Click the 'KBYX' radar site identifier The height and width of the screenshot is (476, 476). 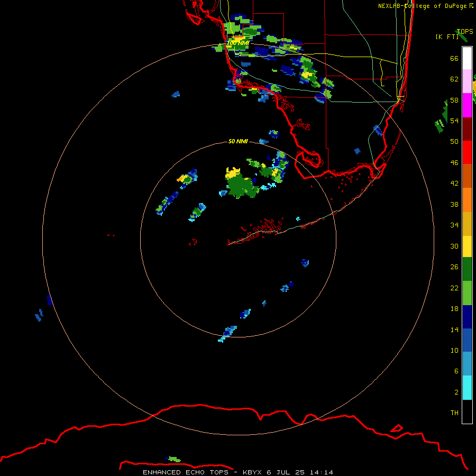point(252,472)
